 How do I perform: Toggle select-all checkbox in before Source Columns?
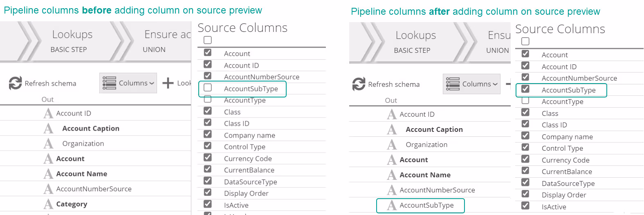click(x=208, y=40)
